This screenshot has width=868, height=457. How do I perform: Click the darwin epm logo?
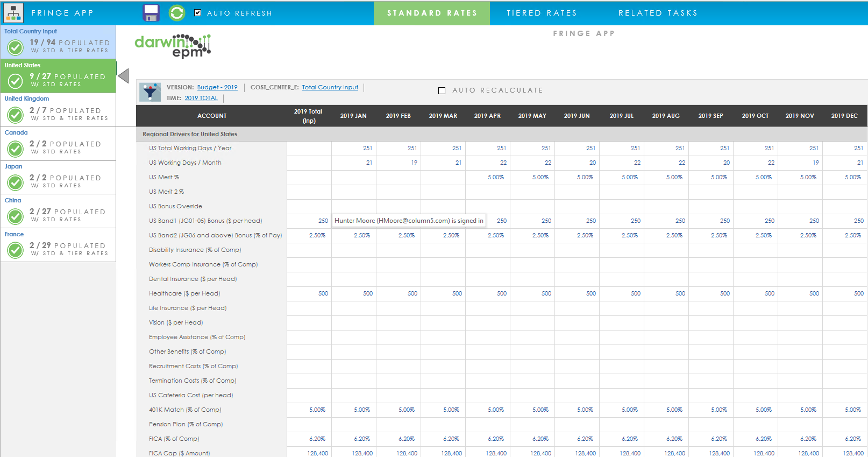click(173, 46)
